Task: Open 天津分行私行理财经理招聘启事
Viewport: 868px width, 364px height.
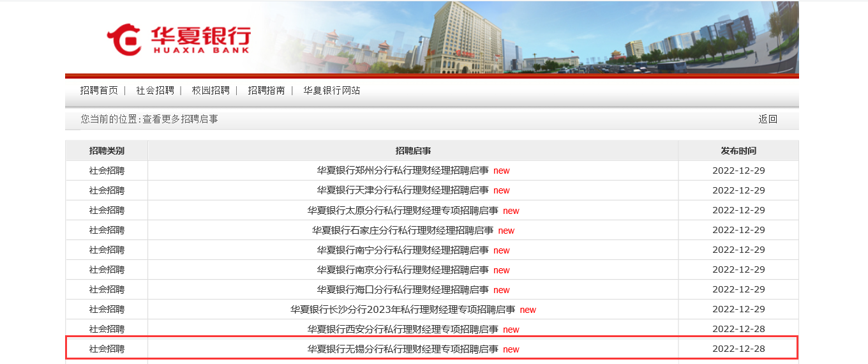Action: coord(403,190)
